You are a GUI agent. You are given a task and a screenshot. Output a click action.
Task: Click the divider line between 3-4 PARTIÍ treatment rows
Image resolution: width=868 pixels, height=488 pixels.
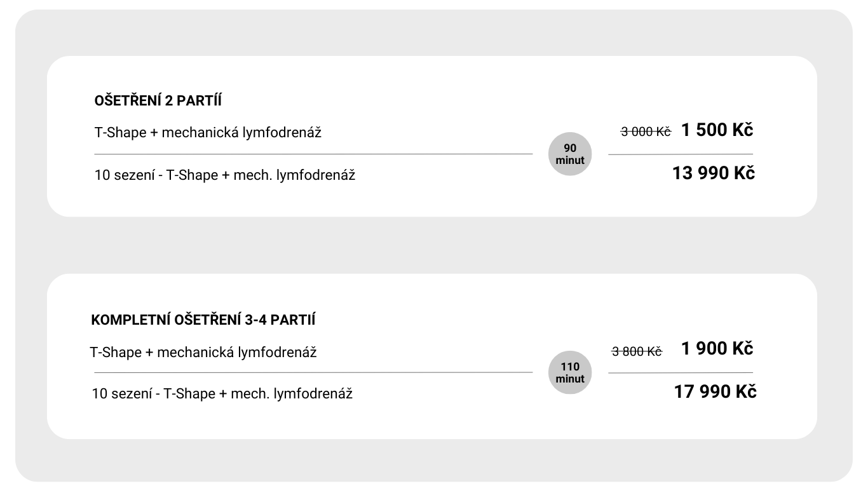[x=313, y=372]
